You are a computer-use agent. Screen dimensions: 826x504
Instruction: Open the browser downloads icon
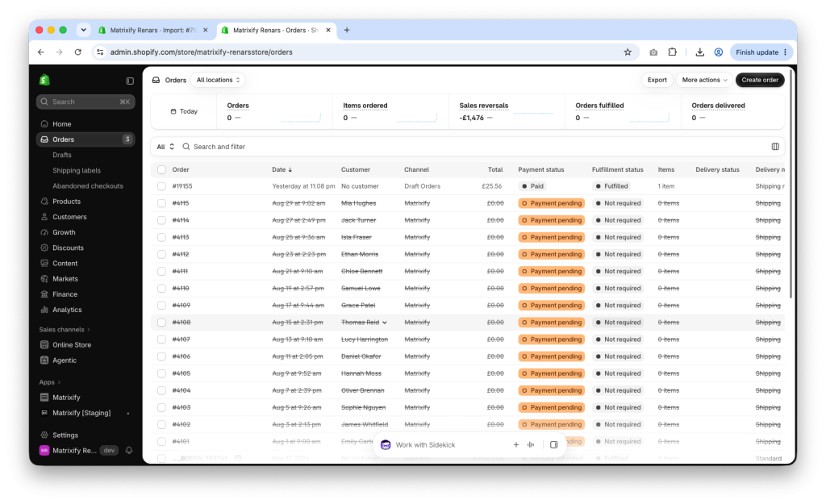699,52
